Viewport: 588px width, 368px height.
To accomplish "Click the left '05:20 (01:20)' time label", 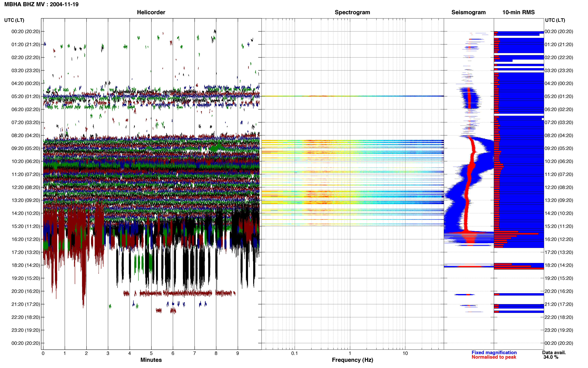I will click(26, 96).
